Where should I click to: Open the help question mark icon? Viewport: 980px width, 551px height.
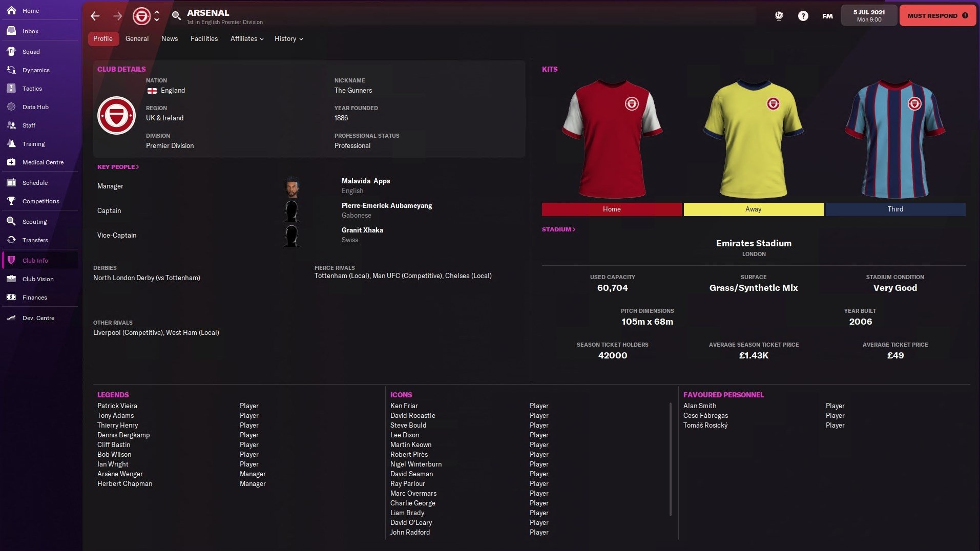pos(803,16)
